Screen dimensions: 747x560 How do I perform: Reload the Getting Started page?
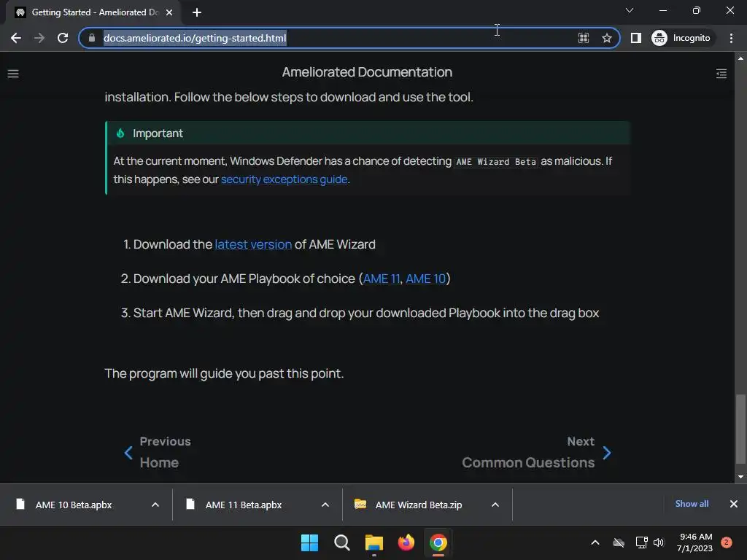[x=63, y=38]
